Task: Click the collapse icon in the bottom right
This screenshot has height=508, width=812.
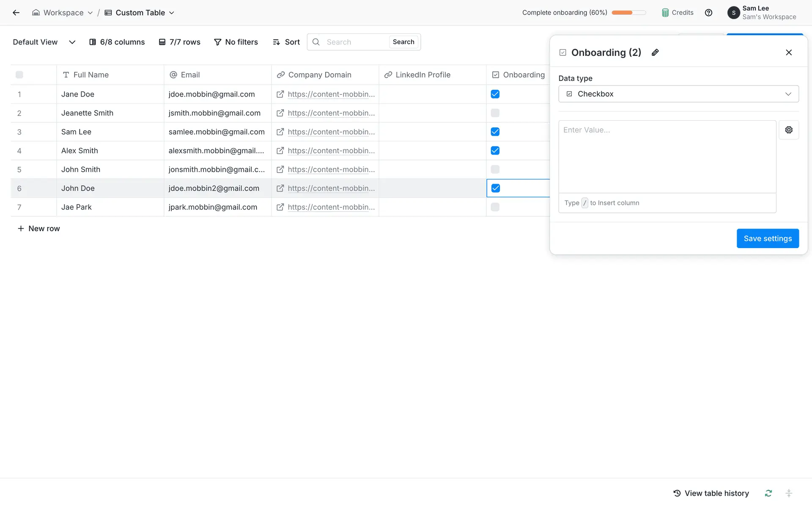Action: (x=789, y=493)
